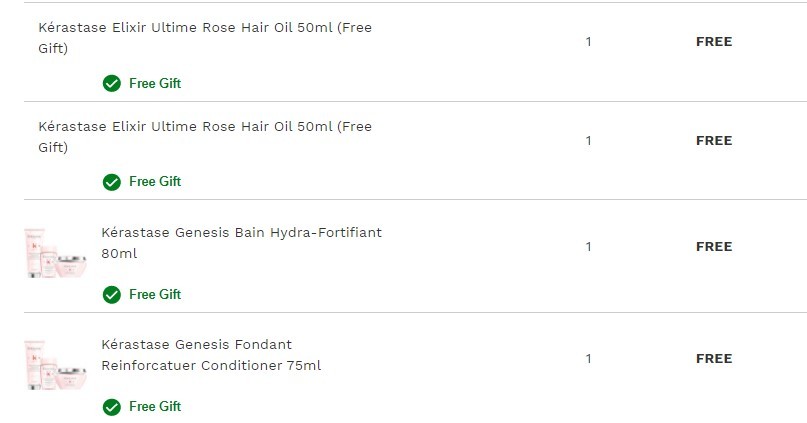
Task: Open Kérastase Genesis Bain Hydra-Fortifiant 80ml link
Action: pyautogui.click(x=241, y=243)
